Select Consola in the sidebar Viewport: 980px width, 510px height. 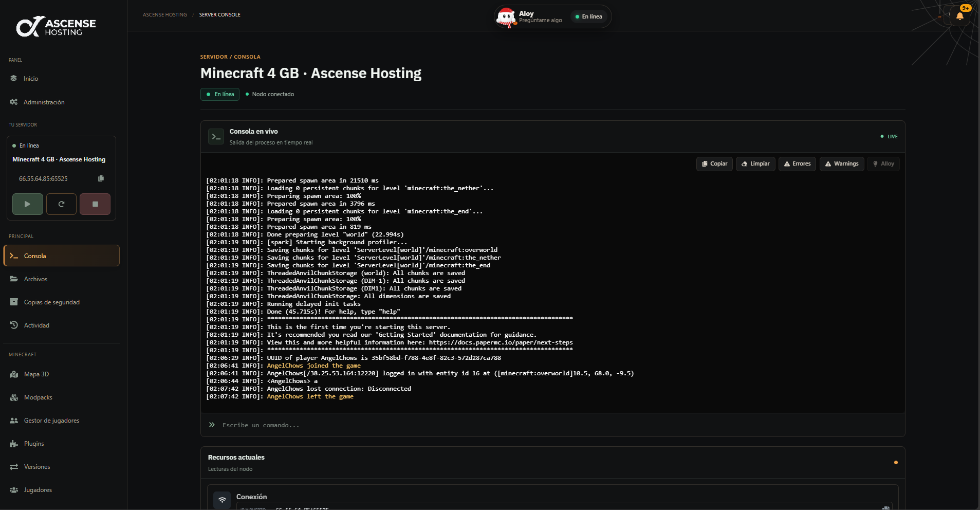point(62,256)
